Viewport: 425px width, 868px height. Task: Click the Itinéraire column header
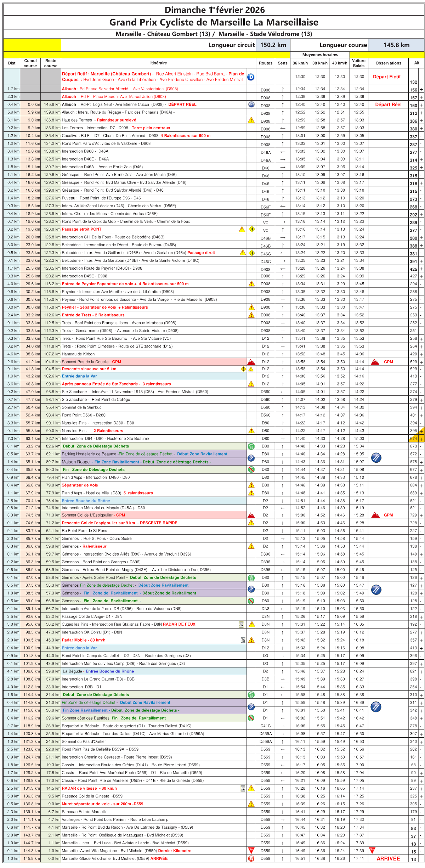(x=158, y=63)
